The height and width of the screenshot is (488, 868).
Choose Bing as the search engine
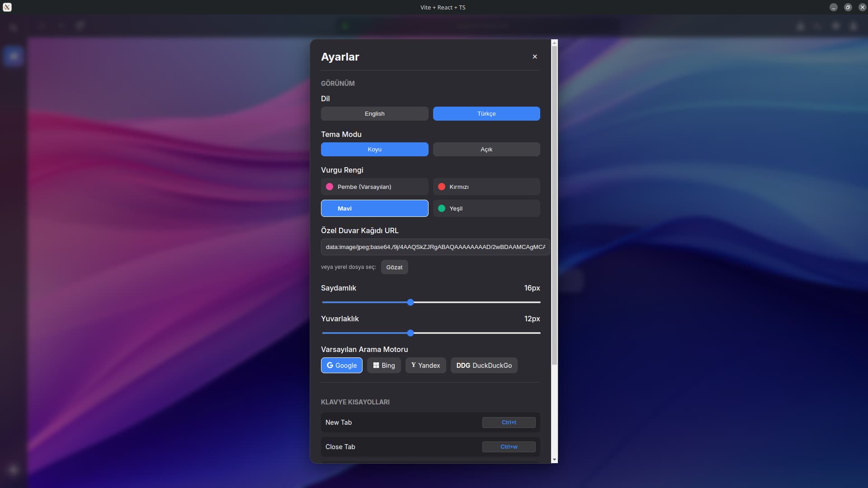(384, 365)
